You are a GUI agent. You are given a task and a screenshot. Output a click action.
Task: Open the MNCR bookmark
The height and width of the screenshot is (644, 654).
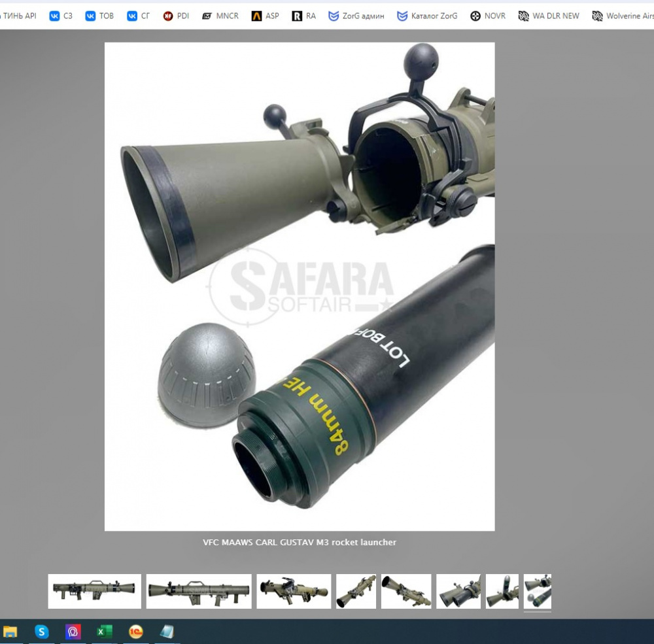click(220, 16)
